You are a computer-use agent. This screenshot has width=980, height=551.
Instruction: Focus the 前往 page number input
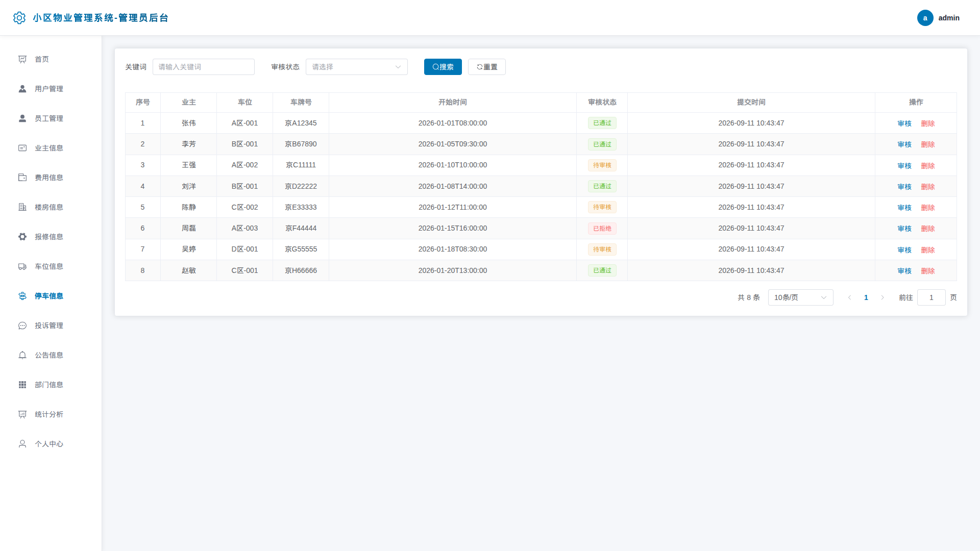click(x=931, y=297)
